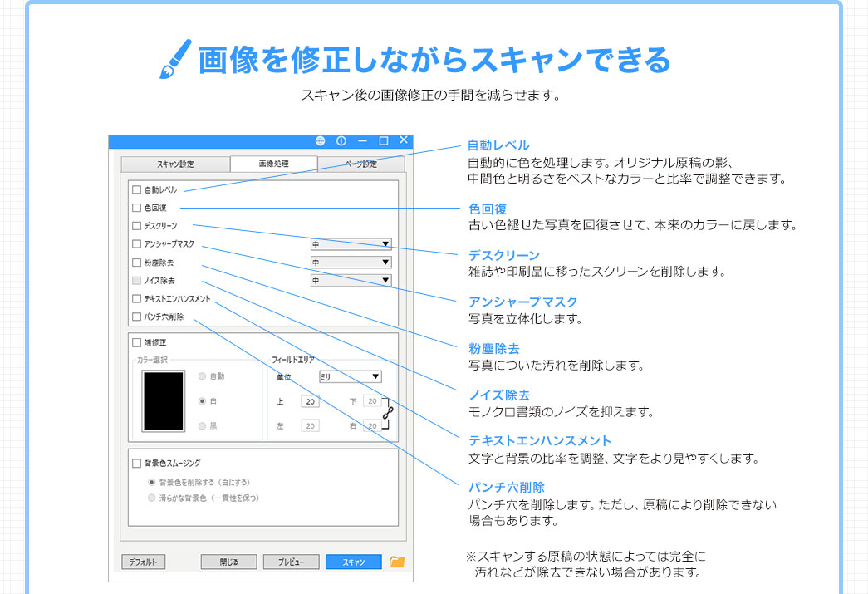
Task: Open the 粉塵除去 level dropdown
Action: [351, 263]
